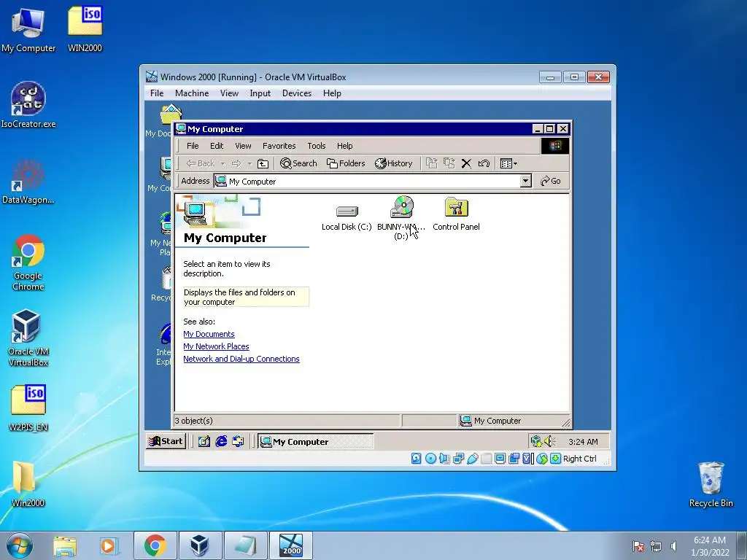The image size is (747, 560).
Task: Select the Control Panel icon
Action: pyautogui.click(x=456, y=214)
